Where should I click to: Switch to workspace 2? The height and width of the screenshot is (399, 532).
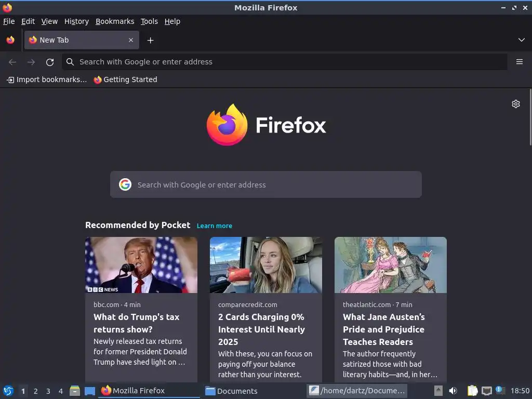click(x=36, y=391)
